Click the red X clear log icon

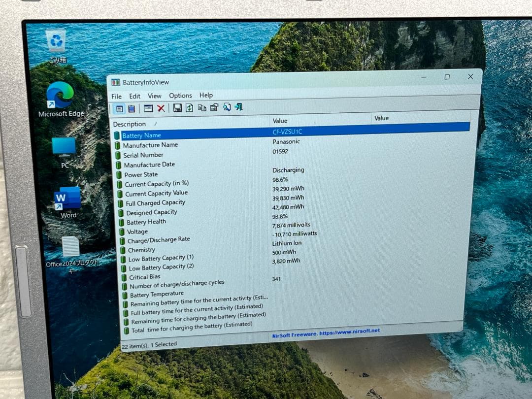(x=161, y=108)
